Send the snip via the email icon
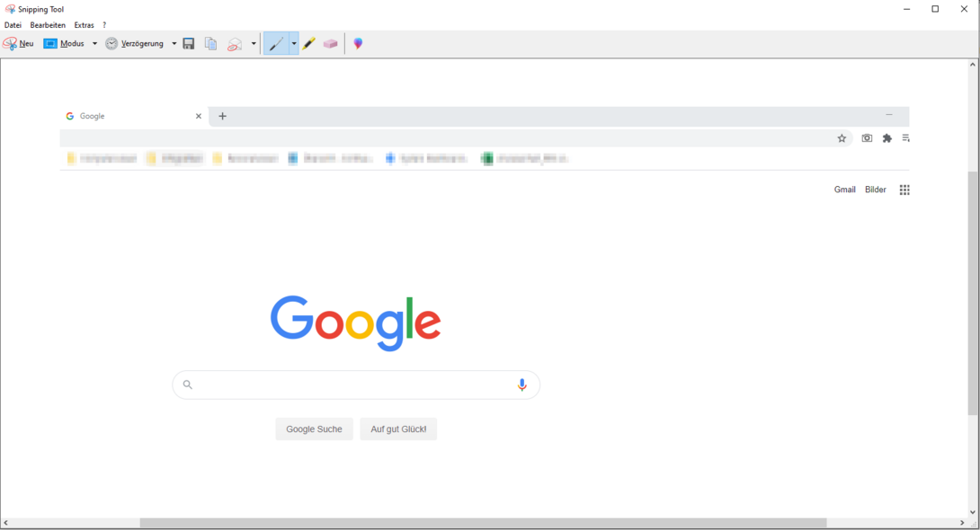Screen dimensions: 980x530 click(x=234, y=43)
